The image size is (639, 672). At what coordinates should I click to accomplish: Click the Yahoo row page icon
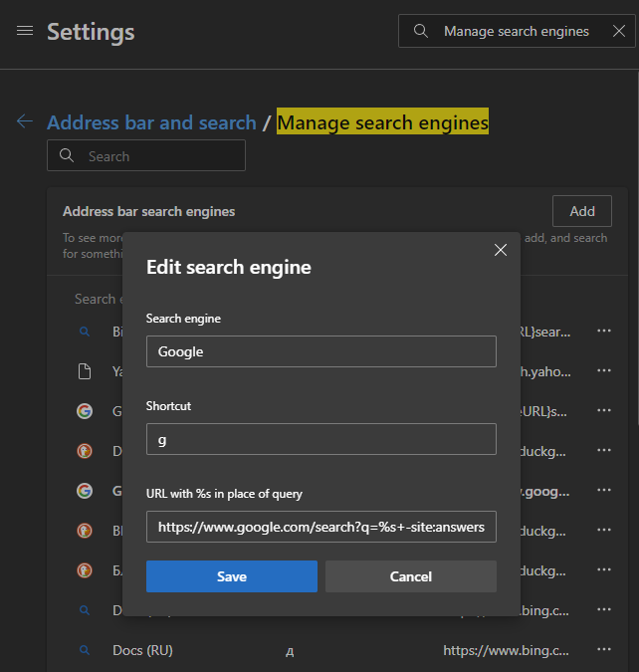(x=85, y=371)
